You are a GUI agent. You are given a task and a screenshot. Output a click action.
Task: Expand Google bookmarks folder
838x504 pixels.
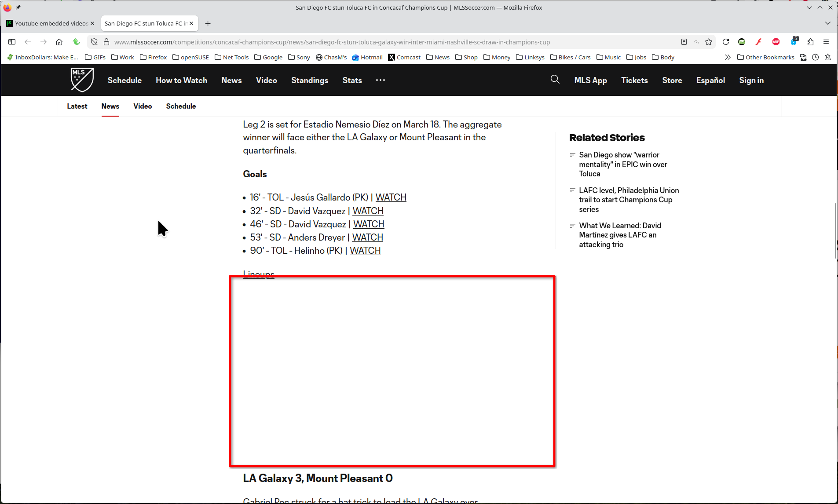point(268,57)
